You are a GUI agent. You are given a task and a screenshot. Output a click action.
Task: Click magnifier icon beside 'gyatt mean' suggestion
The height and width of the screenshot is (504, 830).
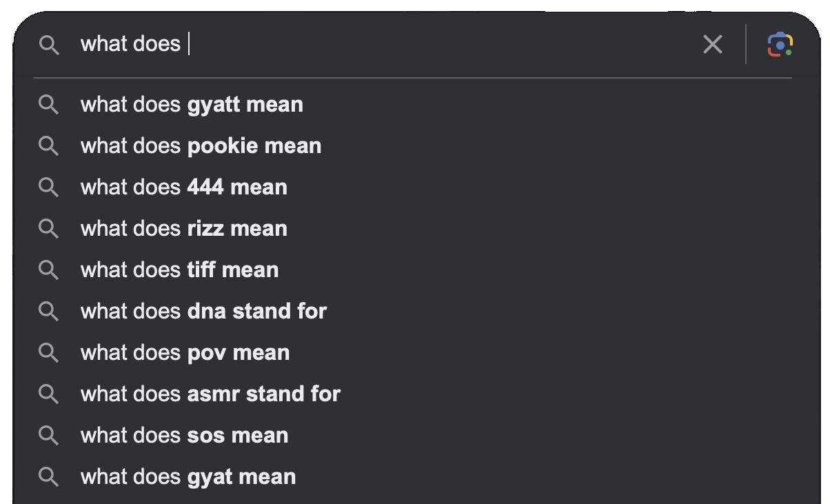pyautogui.click(x=48, y=105)
